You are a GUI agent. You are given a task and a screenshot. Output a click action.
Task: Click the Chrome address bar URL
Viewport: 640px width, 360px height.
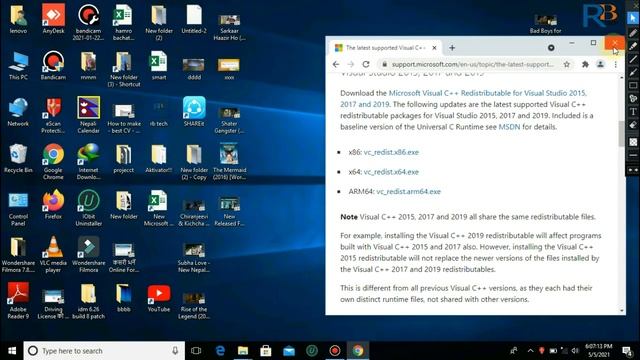[473, 64]
